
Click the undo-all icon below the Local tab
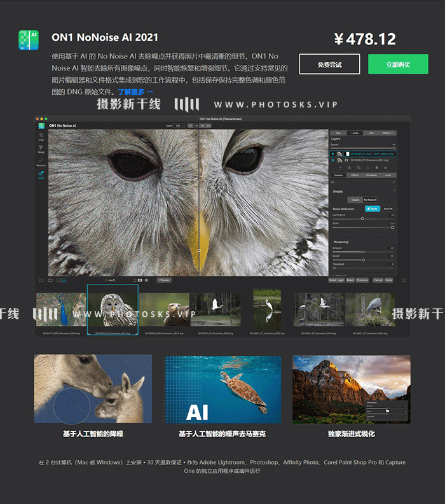[x=394, y=182]
